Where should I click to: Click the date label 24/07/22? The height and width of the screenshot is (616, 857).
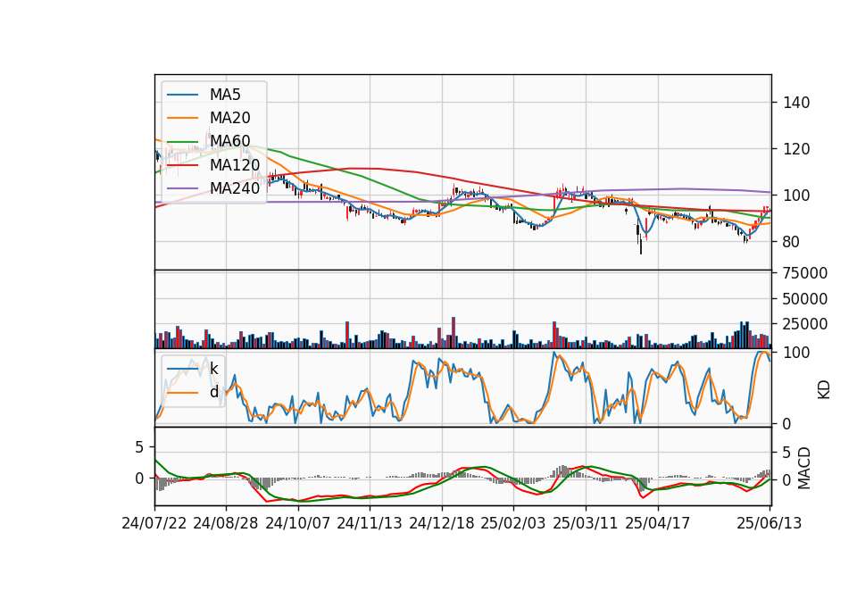tap(154, 523)
